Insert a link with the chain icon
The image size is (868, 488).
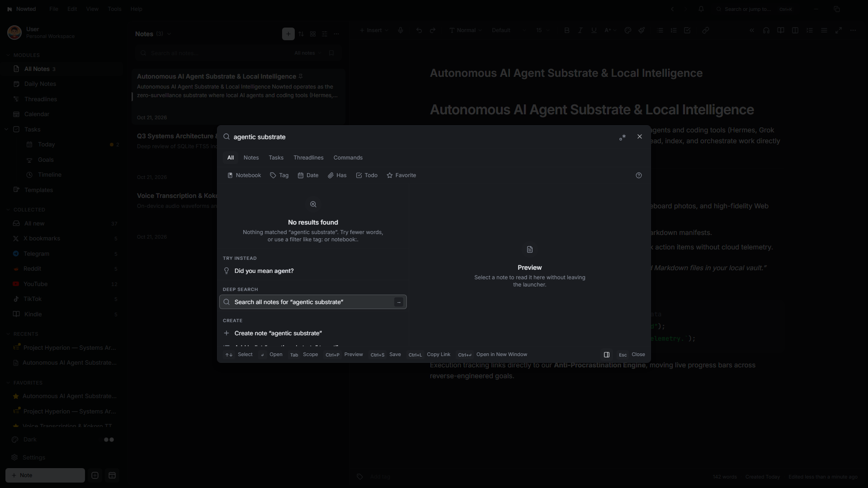point(705,30)
